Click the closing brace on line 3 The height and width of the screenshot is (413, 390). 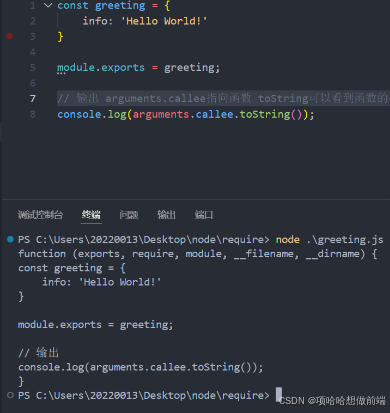[60, 37]
